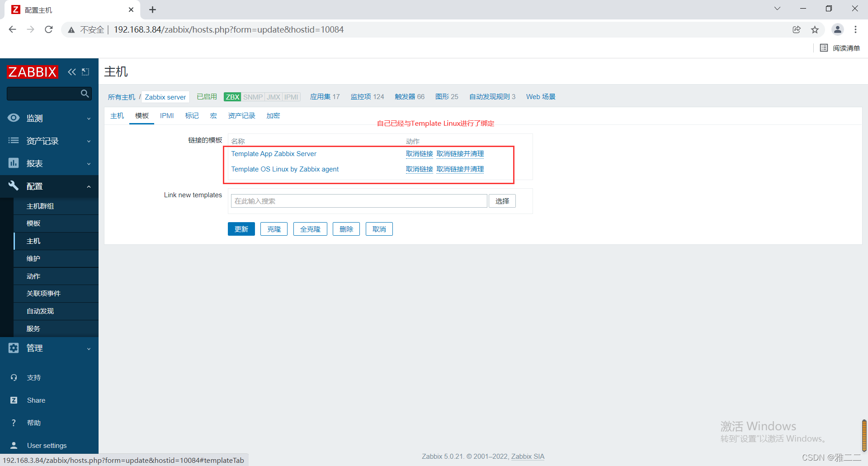Collapse the sidebar with double-chevron icon
The height and width of the screenshot is (466, 868).
coord(72,72)
